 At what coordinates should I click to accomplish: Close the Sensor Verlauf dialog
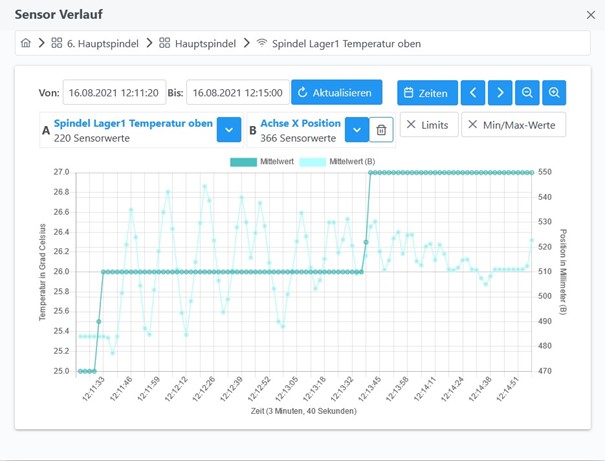590,15
